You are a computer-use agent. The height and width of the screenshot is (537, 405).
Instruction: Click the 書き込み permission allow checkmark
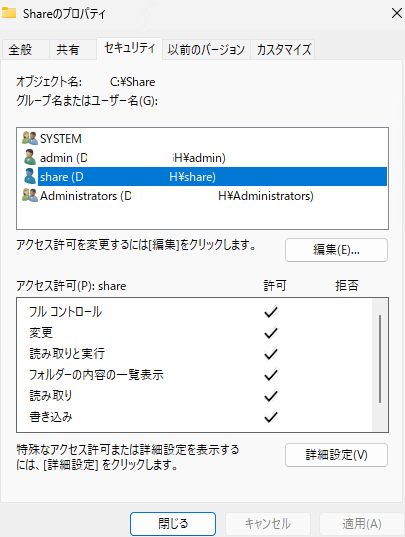(271, 417)
